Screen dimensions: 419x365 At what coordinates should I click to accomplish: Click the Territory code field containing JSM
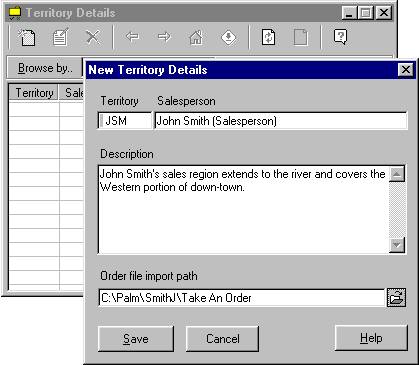(125, 121)
